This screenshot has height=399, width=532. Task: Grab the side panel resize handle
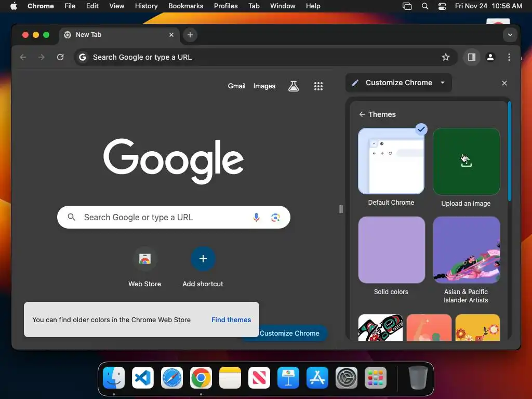tap(341, 209)
